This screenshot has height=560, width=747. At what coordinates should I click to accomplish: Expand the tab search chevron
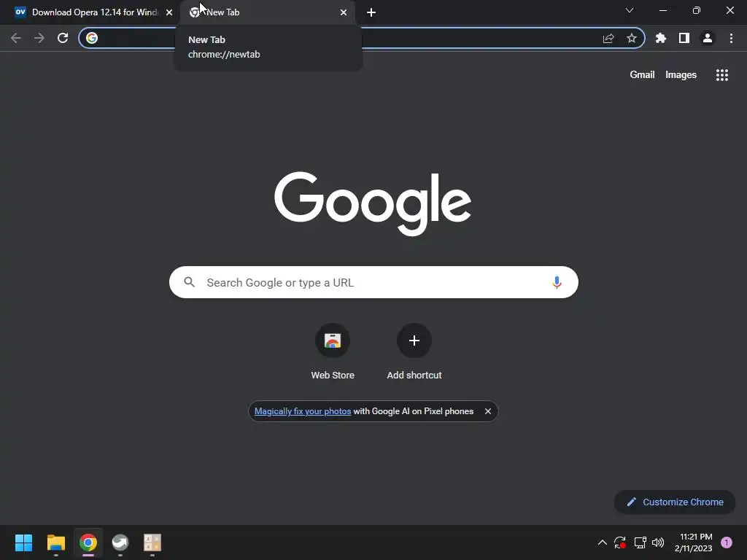[x=630, y=10]
